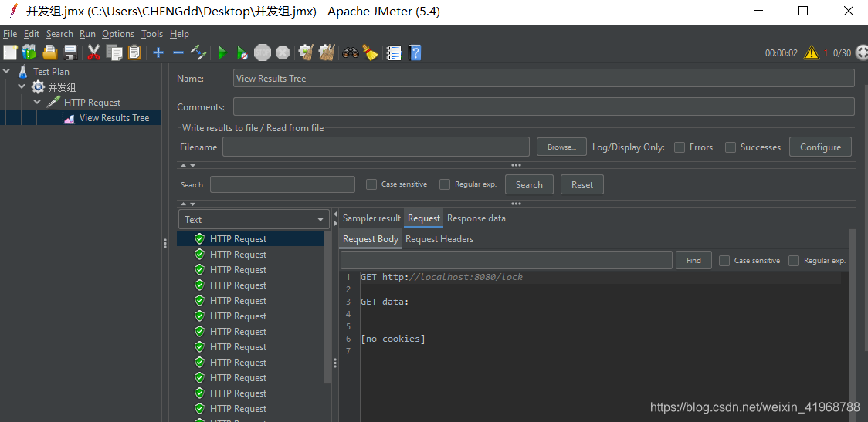Click the View Results Tree chart icon
The height and width of the screenshot is (422, 868).
(x=70, y=118)
